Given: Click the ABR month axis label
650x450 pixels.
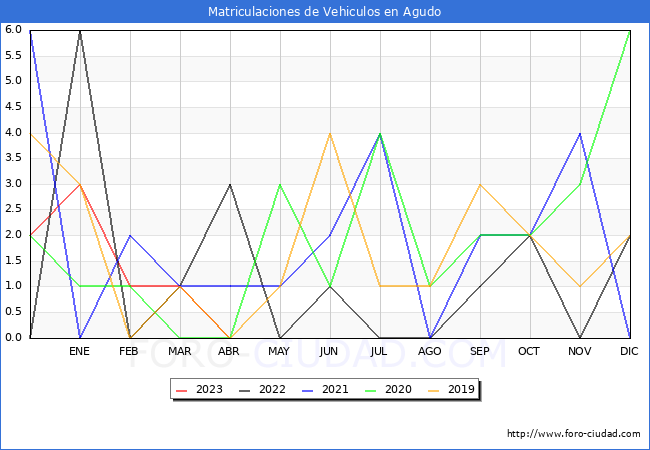Looking at the screenshot, I should point(229,351).
